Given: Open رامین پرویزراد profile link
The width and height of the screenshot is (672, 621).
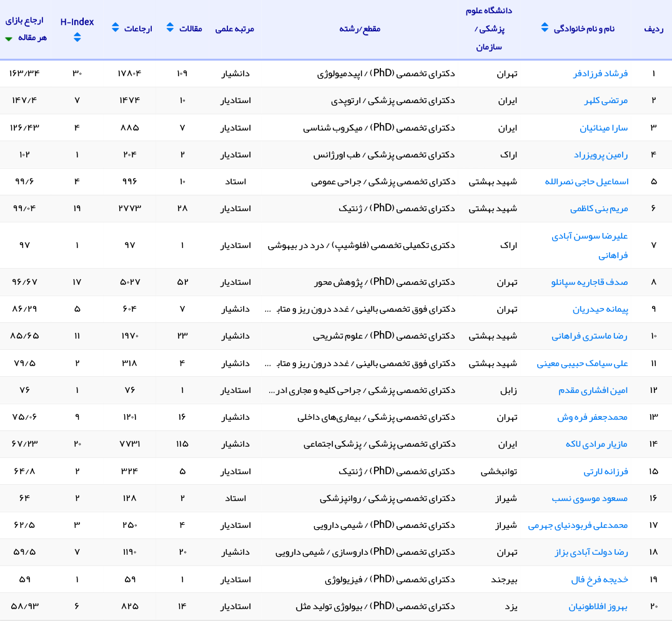Looking at the screenshot, I should click(x=601, y=155).
